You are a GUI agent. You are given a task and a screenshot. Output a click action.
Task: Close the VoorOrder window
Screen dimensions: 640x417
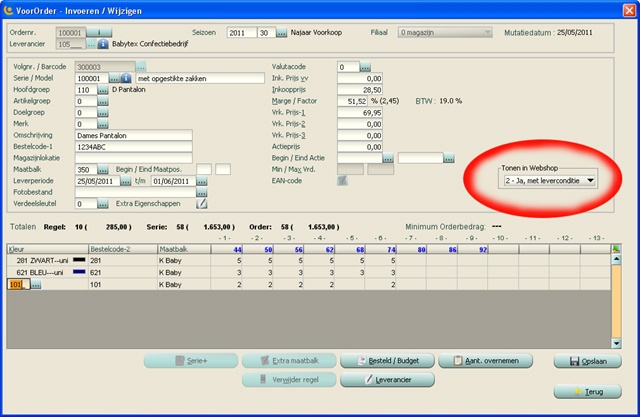[x=629, y=11]
